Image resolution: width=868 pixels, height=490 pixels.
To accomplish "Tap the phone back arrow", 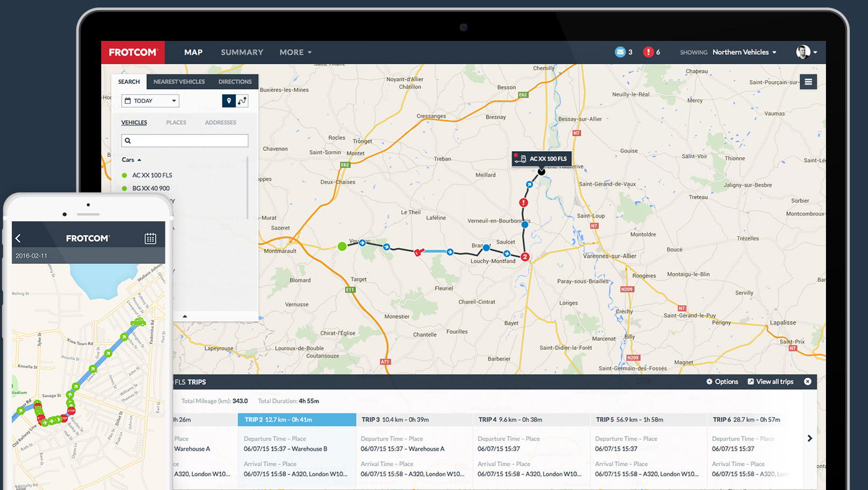I will (18, 238).
